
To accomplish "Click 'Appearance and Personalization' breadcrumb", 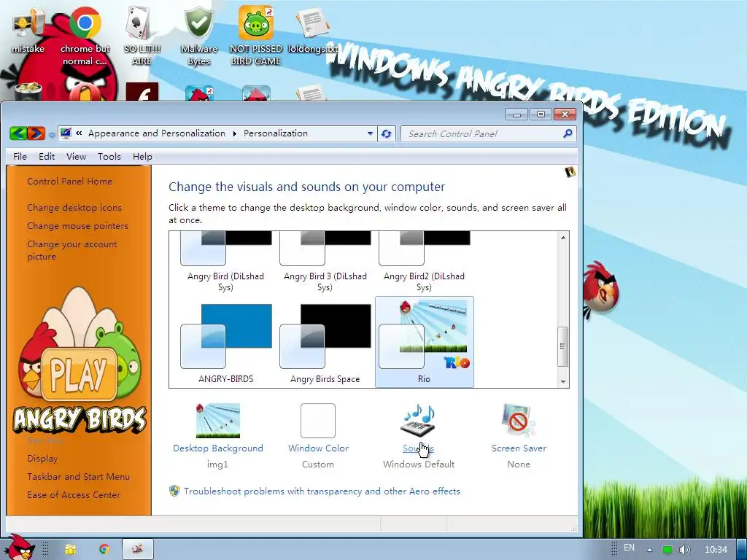I will (157, 133).
